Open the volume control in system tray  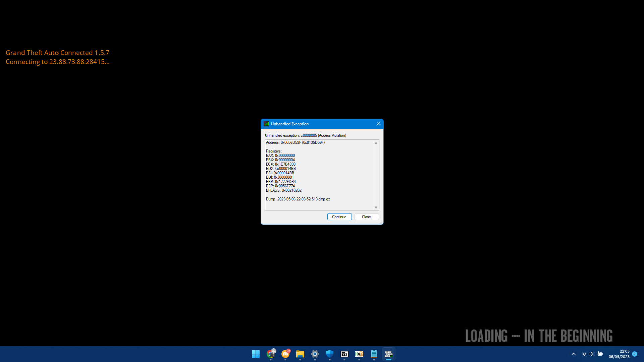[x=592, y=354]
